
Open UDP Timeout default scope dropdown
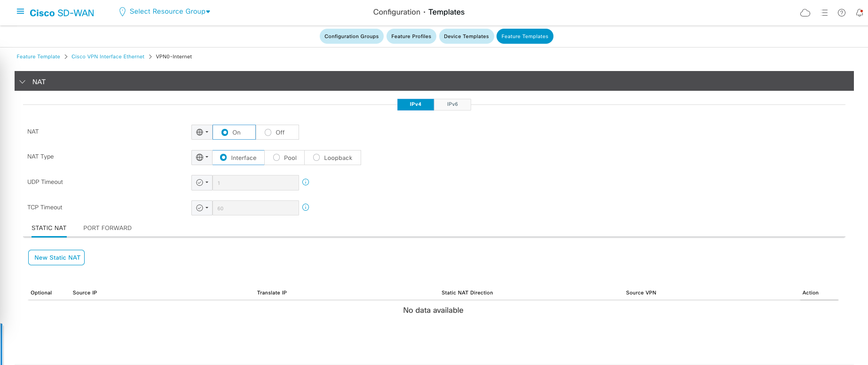pos(202,182)
